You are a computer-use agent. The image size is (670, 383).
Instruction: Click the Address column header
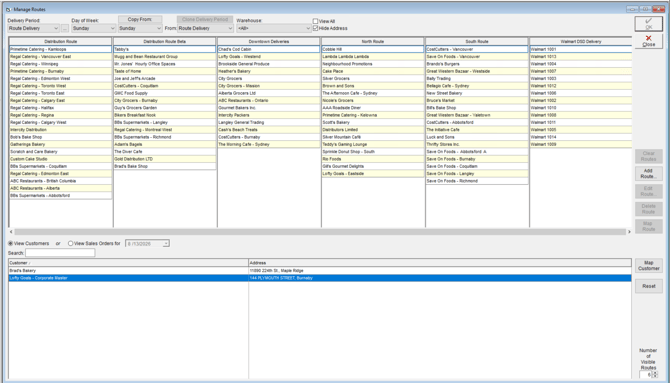[x=440, y=263]
